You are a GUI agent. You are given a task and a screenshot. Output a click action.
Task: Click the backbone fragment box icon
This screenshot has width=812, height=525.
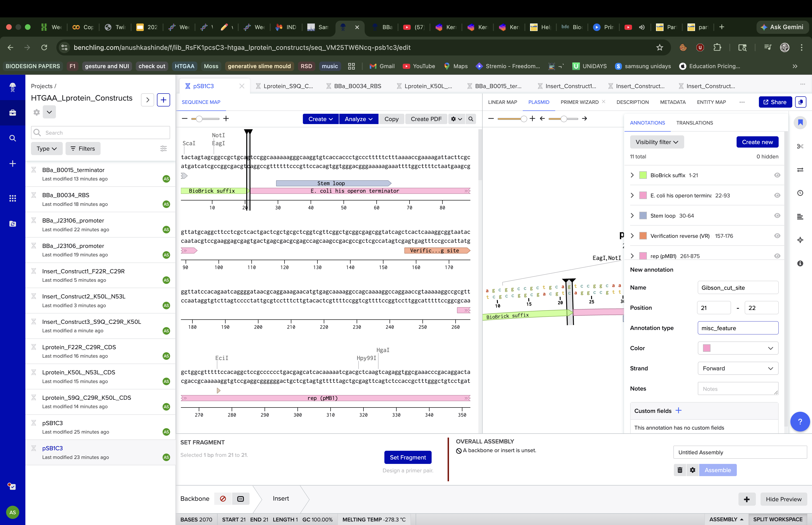[x=241, y=499]
